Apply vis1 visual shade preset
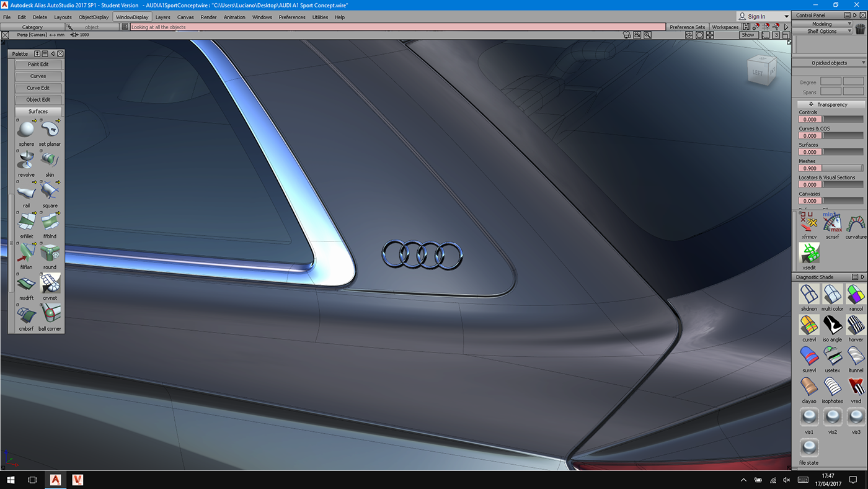The height and width of the screenshot is (489, 868). [x=809, y=417]
